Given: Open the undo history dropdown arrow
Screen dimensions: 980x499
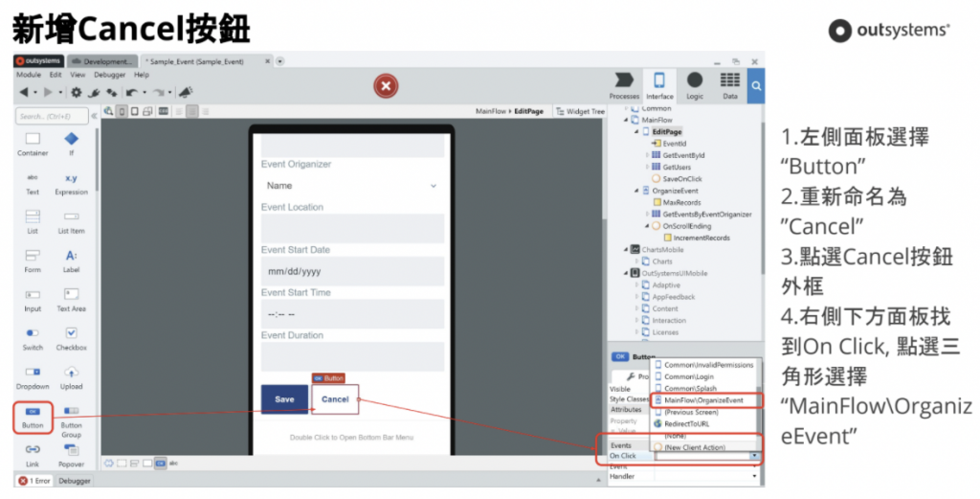Looking at the screenshot, I should 145,93.
